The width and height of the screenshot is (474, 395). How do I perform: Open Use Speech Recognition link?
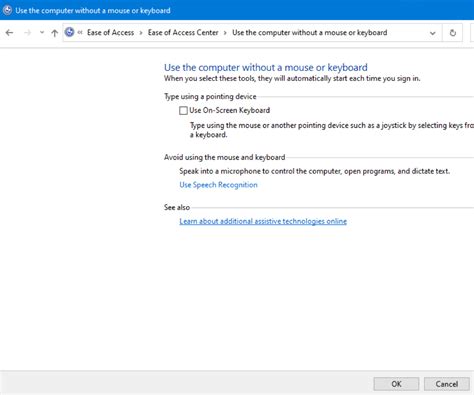(218, 185)
